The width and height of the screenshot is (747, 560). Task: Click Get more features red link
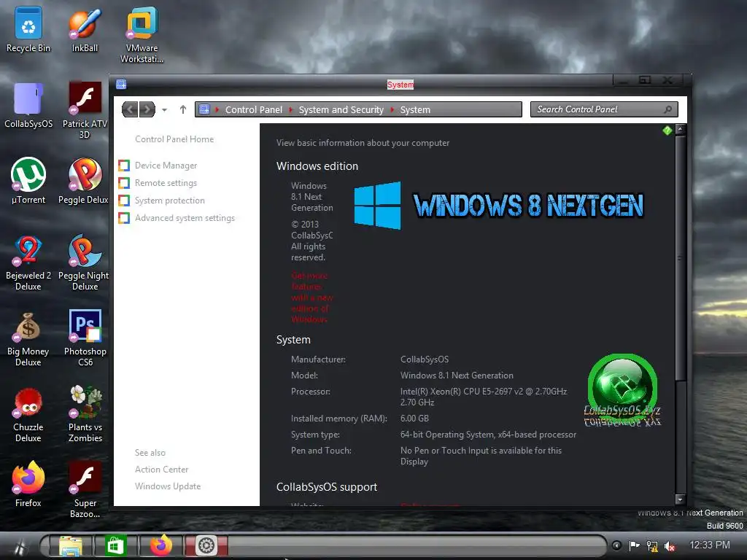point(312,297)
